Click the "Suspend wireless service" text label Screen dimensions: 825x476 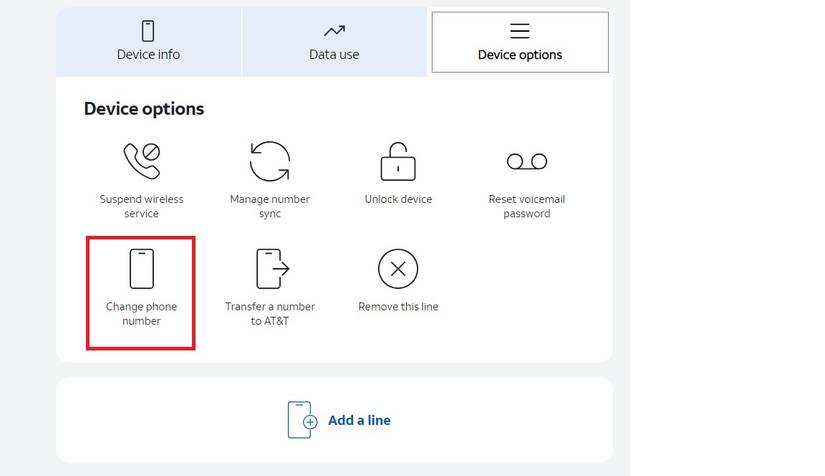[x=141, y=206]
